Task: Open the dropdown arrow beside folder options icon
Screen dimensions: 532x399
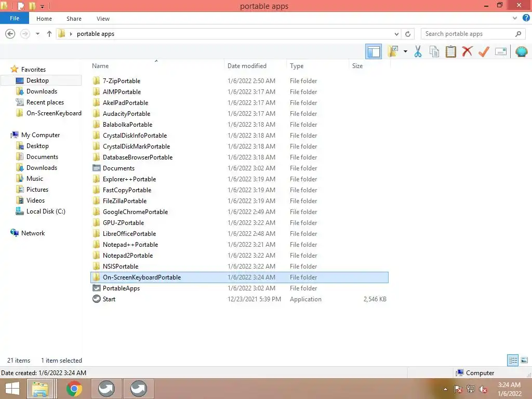Action: [405, 51]
